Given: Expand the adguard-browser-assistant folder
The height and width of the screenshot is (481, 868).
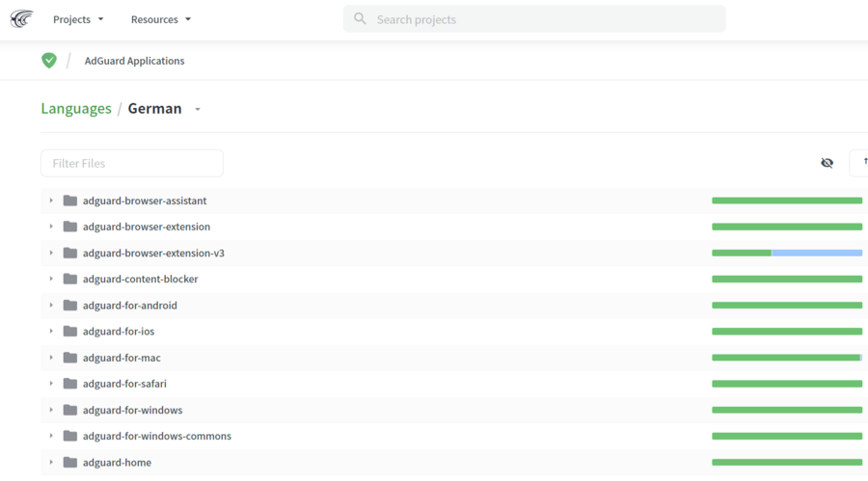Looking at the screenshot, I should click(x=51, y=200).
